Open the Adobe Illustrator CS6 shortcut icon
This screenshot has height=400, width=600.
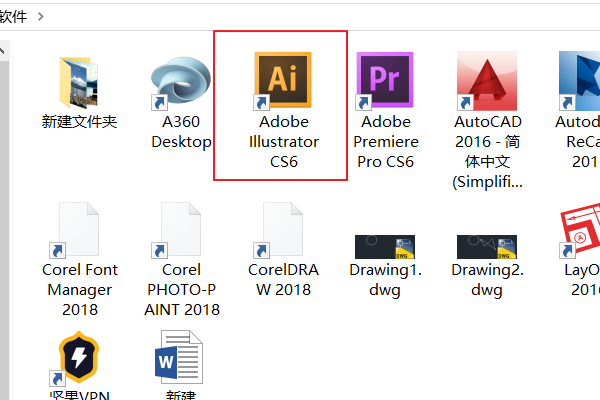[x=283, y=80]
